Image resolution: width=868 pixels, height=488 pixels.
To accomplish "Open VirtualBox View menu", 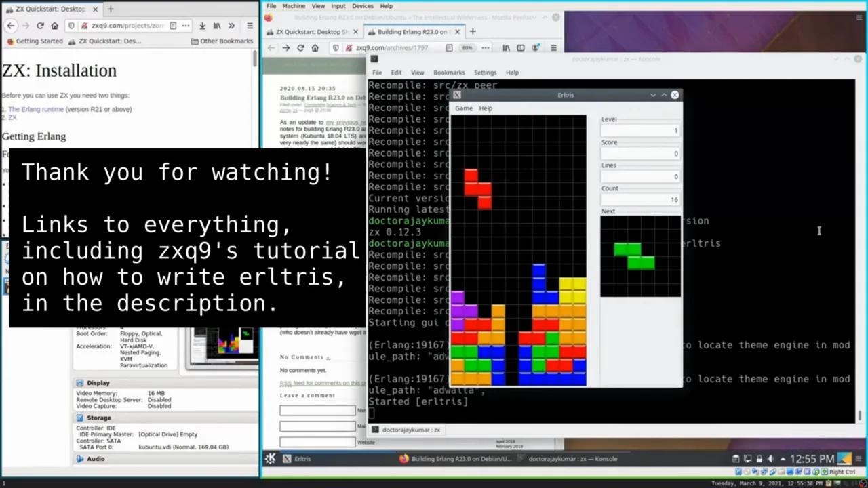I will tap(318, 6).
